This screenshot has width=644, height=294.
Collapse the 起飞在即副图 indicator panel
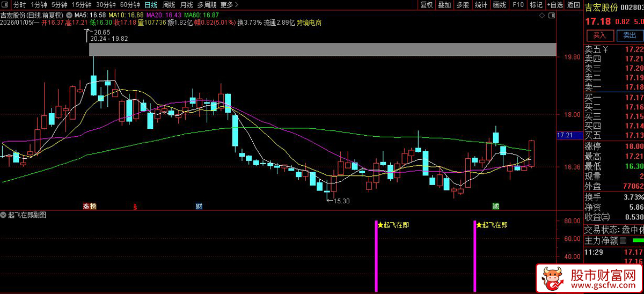click(4, 215)
